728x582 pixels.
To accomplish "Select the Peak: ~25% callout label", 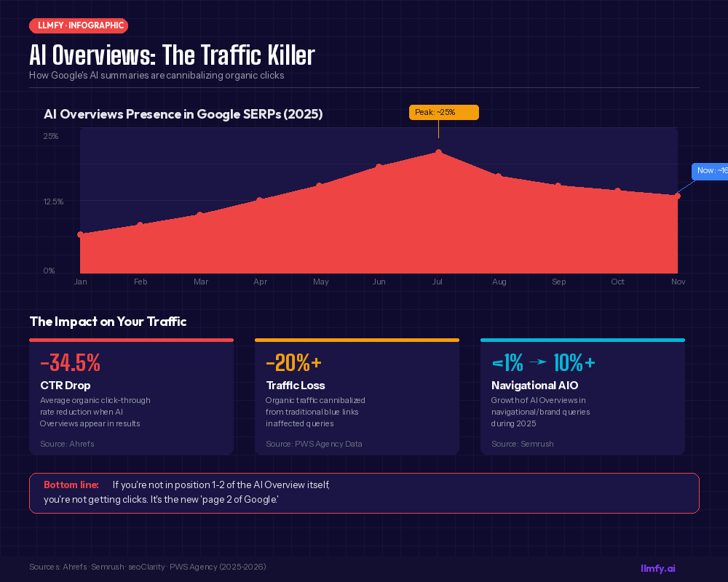I will point(443,112).
